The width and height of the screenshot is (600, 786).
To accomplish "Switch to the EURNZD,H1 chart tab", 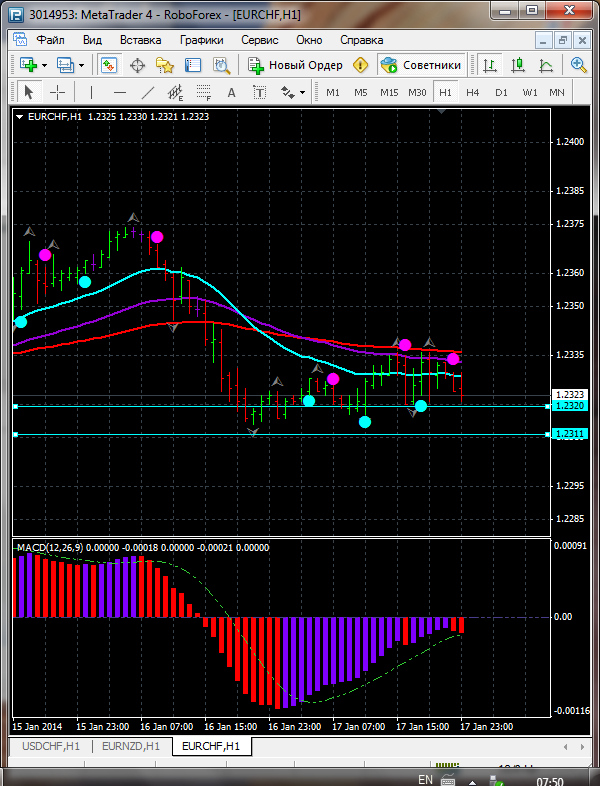I will 131,746.
